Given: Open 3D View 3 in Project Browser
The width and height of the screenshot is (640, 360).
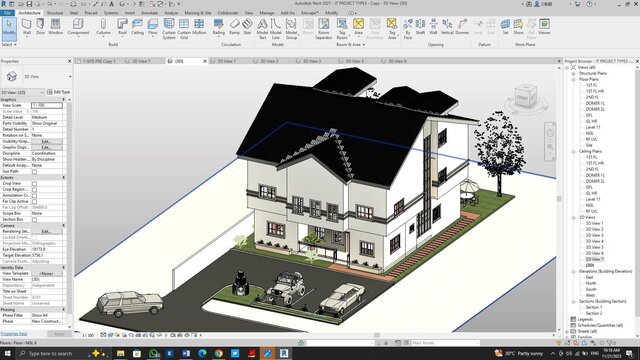Looking at the screenshot, I should coord(594,236).
